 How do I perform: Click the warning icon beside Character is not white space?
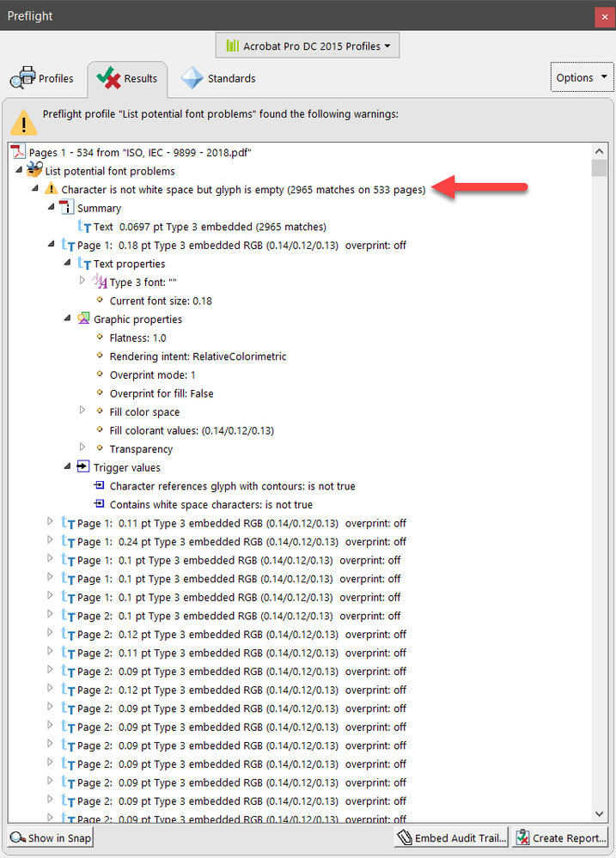(x=51, y=189)
